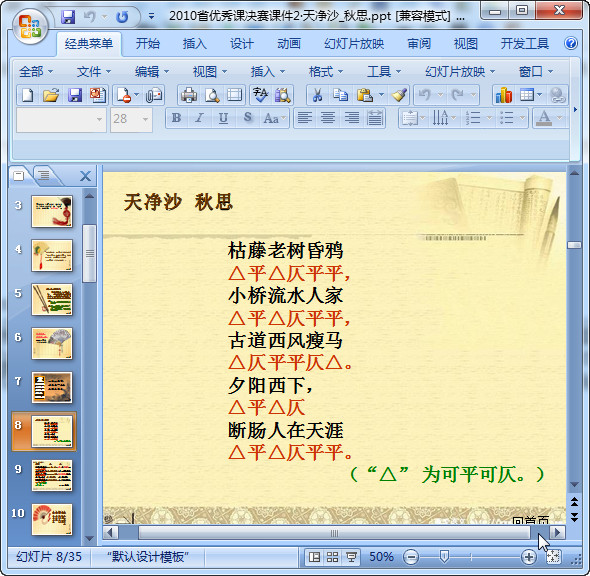Switch pane to slides thumbnail tab
Image resolution: width=590 pixels, height=576 pixels.
click(x=19, y=175)
